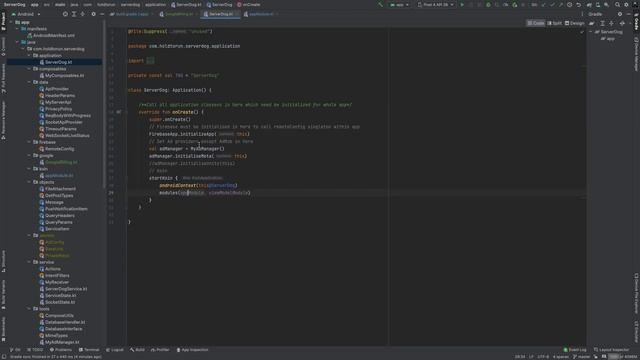Open Project panel options gear
Viewport: 640px width, 360px height.
pos(93,14)
